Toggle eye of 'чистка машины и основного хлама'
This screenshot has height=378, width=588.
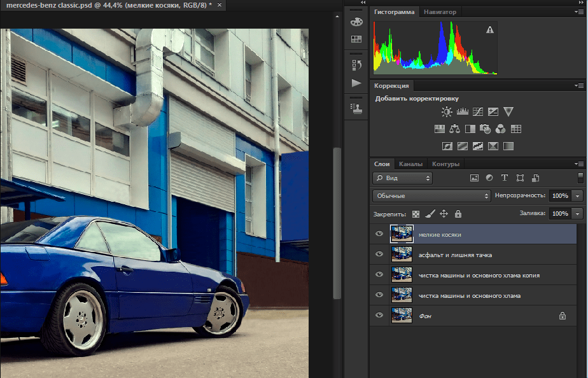tap(379, 295)
